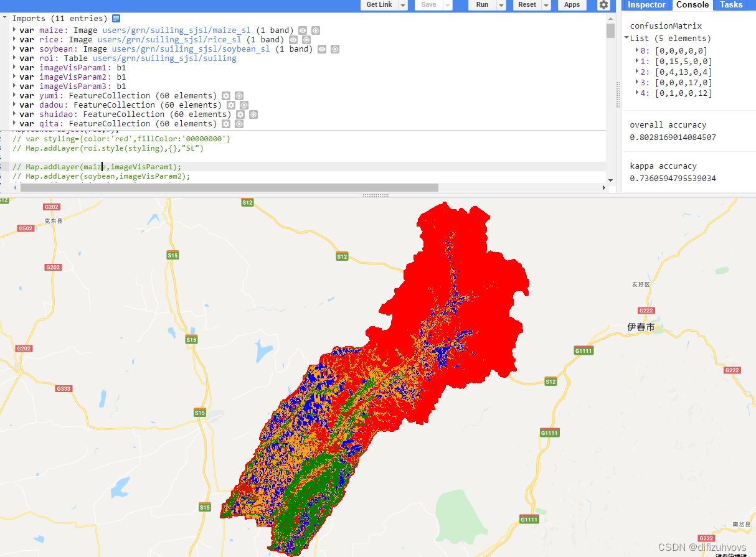Expand confusion matrix row 2
Viewport: 756px width, 557px height.
click(x=637, y=71)
